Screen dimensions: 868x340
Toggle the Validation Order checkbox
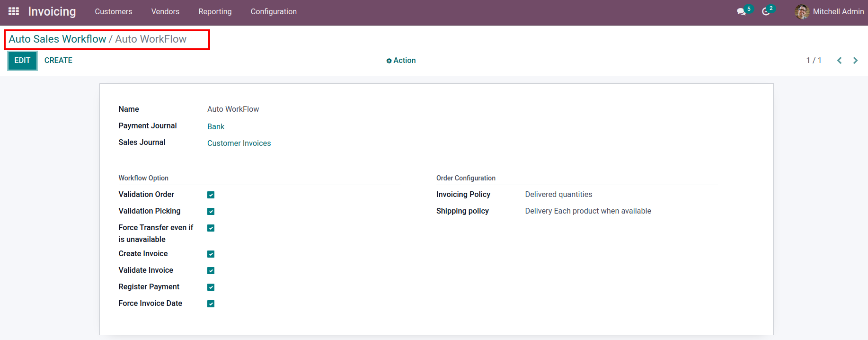click(211, 195)
